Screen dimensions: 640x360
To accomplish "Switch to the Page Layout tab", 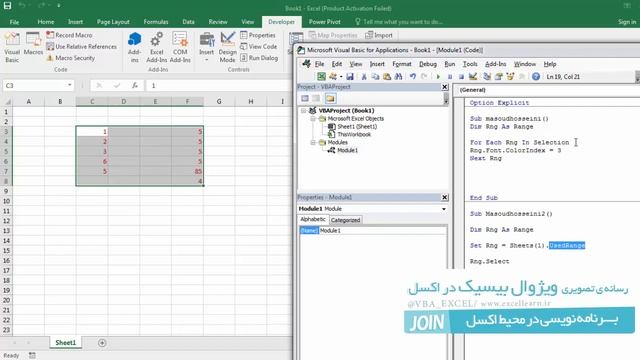I will coord(113,22).
